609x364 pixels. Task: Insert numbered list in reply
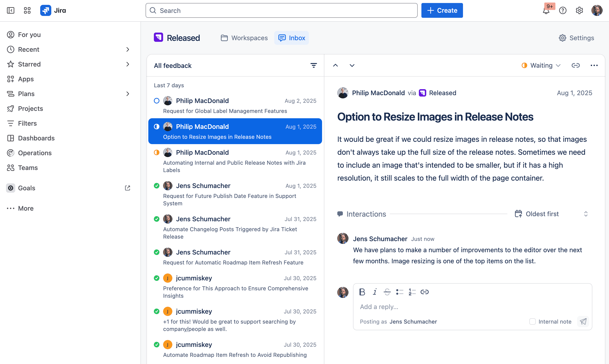pos(412,292)
